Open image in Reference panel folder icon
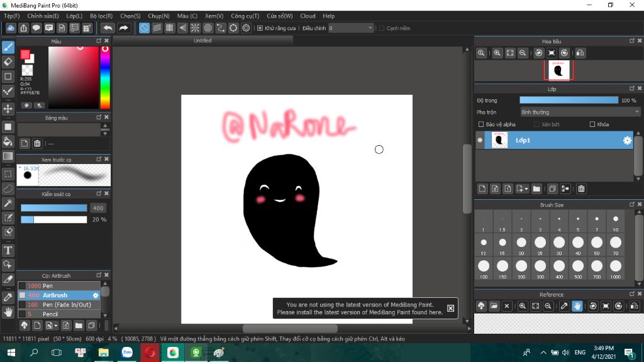Viewport: 644px width, 362px height. coord(494,306)
